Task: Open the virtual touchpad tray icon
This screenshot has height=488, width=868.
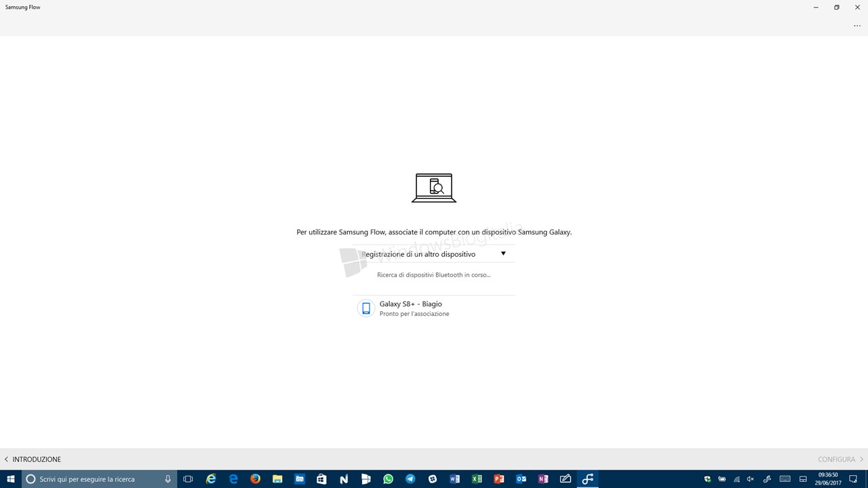Action: pos(803,479)
